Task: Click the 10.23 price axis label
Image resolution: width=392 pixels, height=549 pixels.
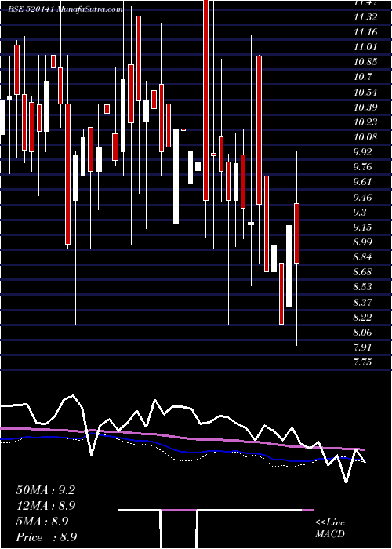Action: coord(365,122)
